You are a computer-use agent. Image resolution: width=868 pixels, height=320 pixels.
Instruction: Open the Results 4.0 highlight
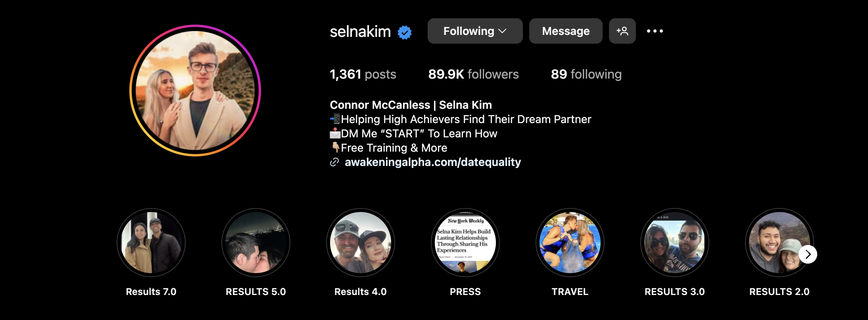[361, 243]
